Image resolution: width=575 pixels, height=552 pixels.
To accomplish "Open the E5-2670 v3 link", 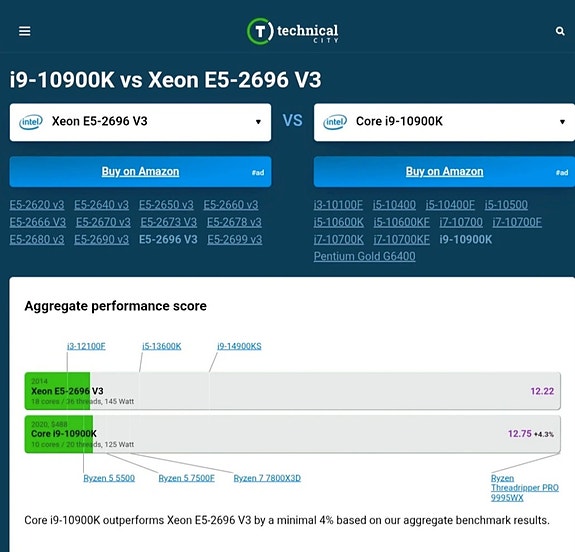I will (x=103, y=222).
